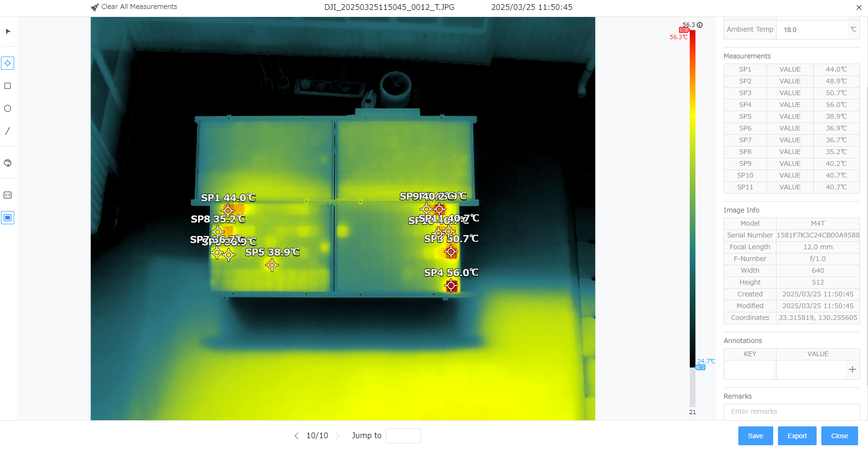
Task: Select the SP3 measurement row
Action: coord(792,93)
